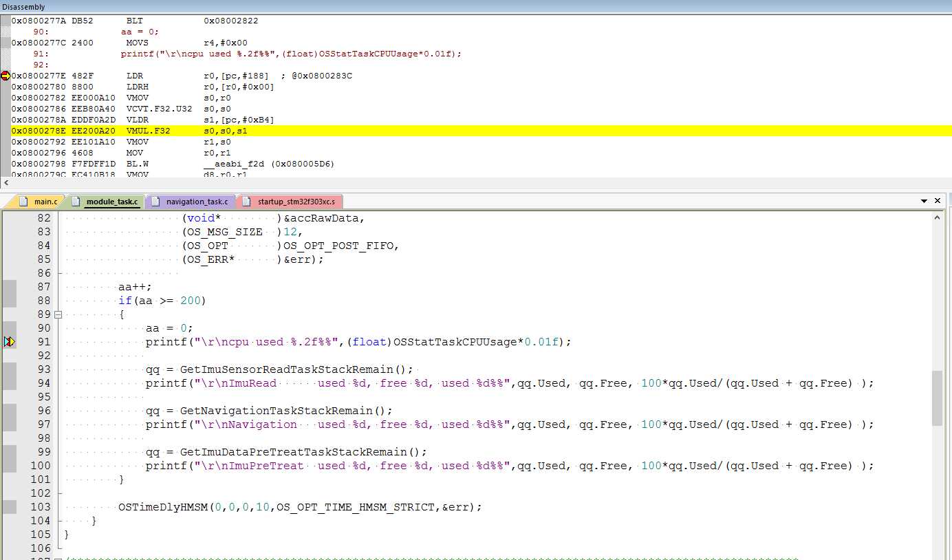Open the navigation_task.c tab

pyautogui.click(x=191, y=202)
